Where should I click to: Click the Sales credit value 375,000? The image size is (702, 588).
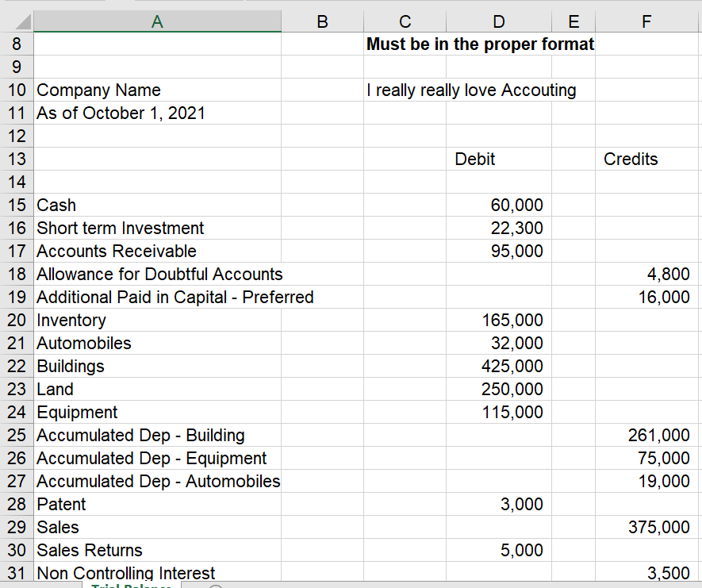coord(646,527)
